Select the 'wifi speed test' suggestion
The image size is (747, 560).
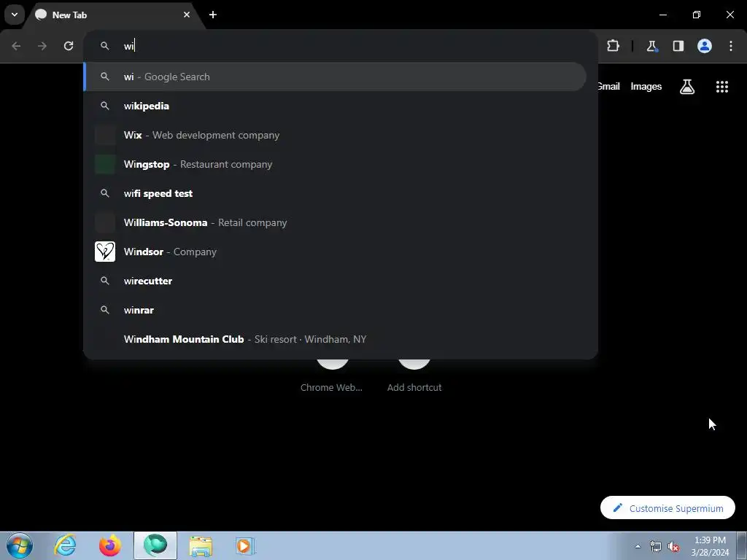pos(335,193)
